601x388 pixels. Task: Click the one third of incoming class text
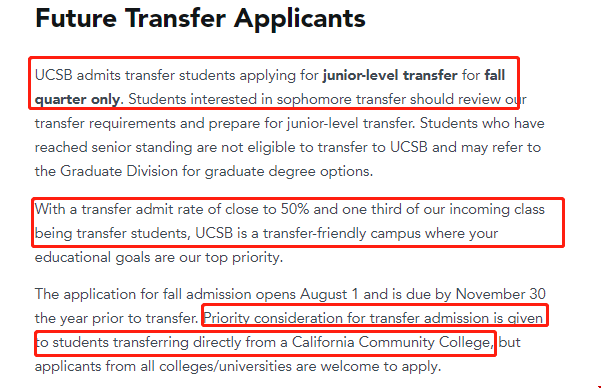[443, 209]
